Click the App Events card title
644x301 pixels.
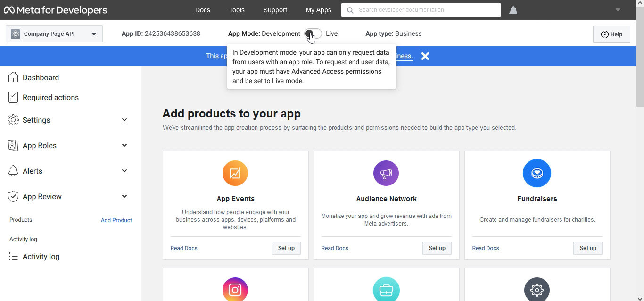[236, 199]
